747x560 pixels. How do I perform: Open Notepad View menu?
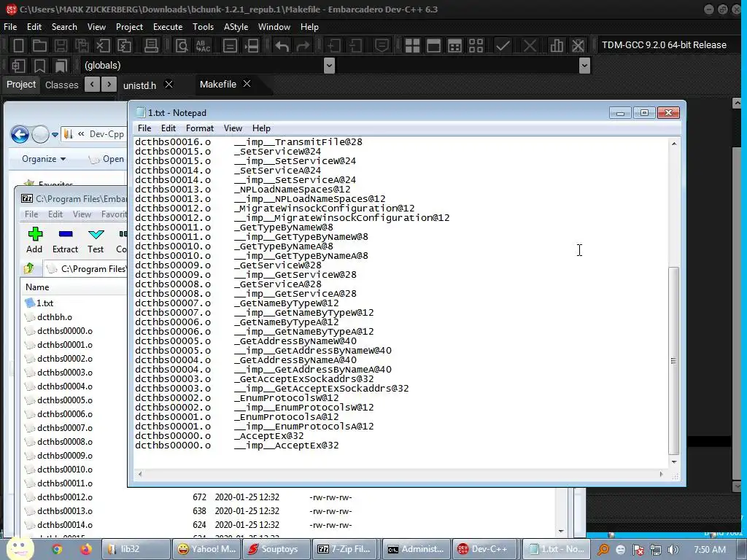click(x=233, y=128)
